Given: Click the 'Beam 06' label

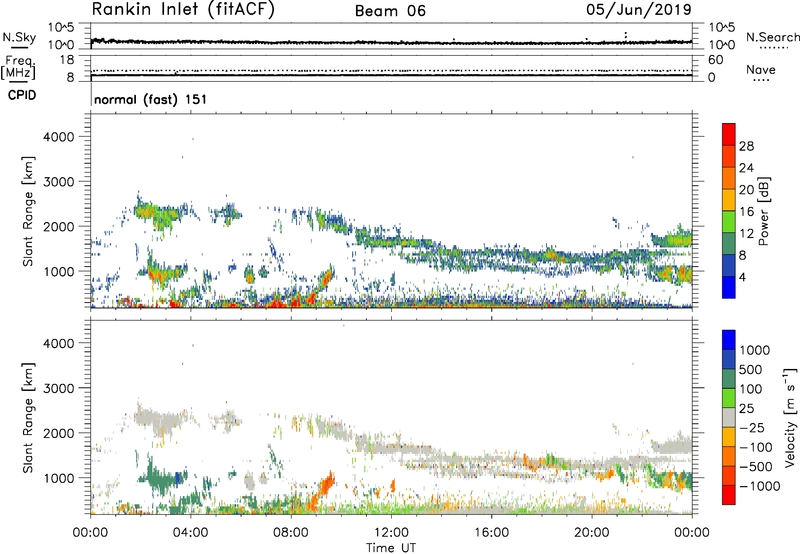Looking at the screenshot, I should [x=390, y=11].
